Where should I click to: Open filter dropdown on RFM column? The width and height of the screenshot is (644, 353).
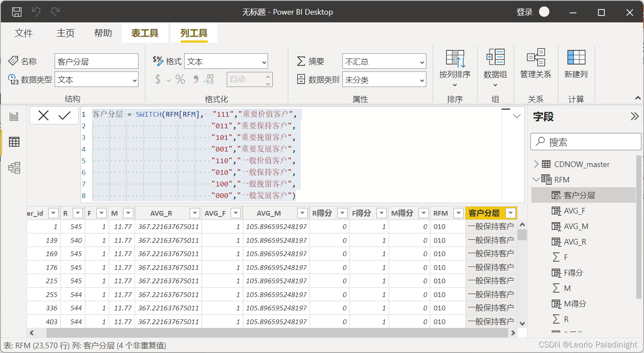459,213
